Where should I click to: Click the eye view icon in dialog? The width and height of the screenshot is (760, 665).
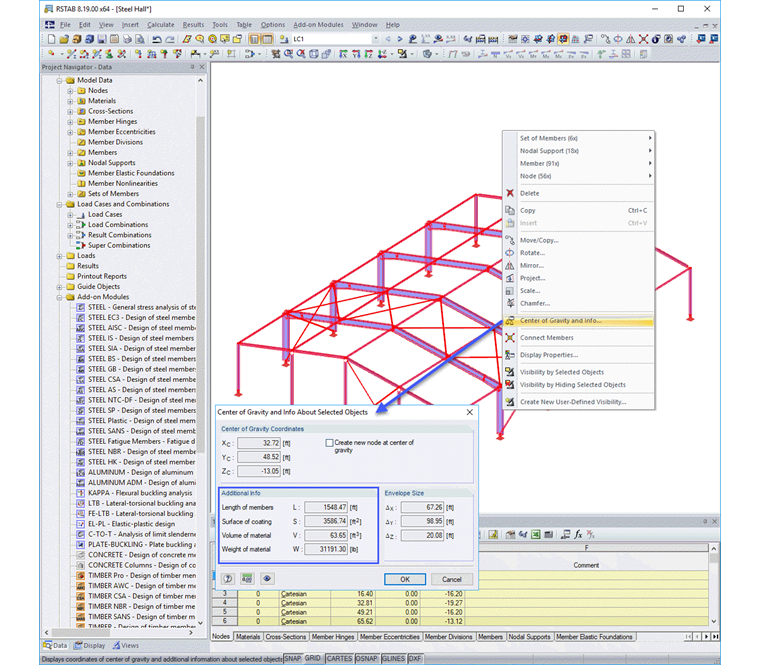tap(267, 579)
